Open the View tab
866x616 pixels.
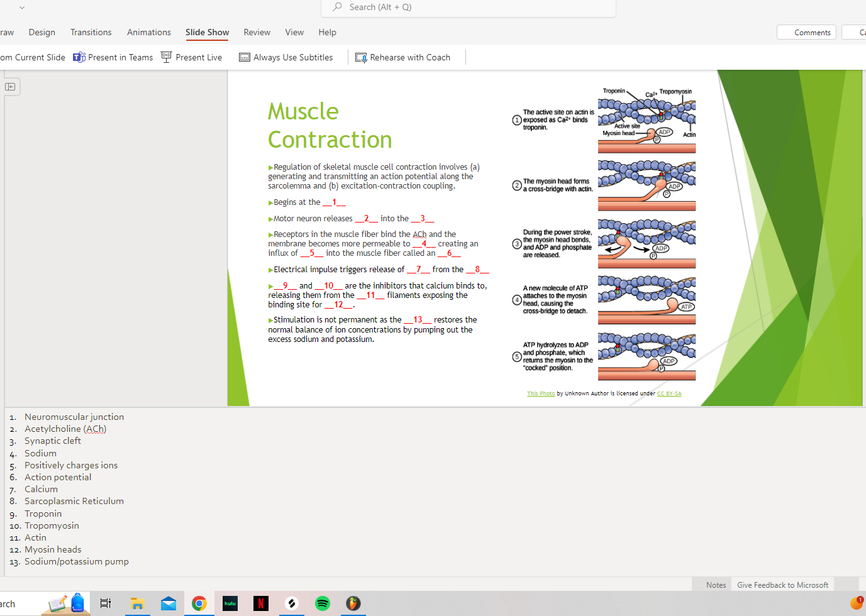pos(294,32)
